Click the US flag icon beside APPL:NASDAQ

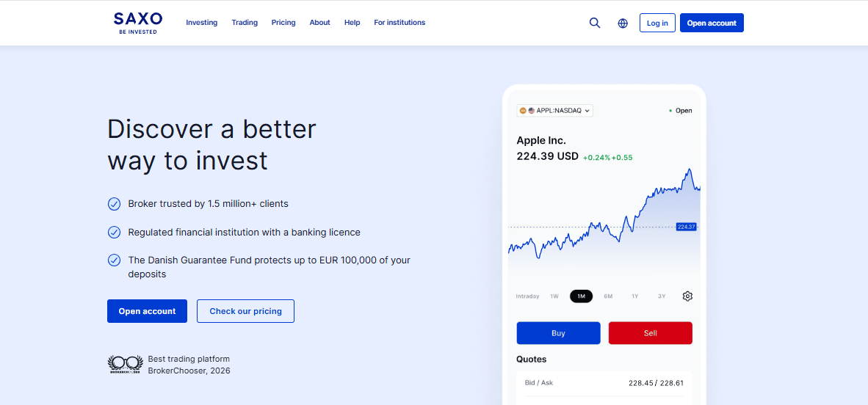[x=532, y=111]
